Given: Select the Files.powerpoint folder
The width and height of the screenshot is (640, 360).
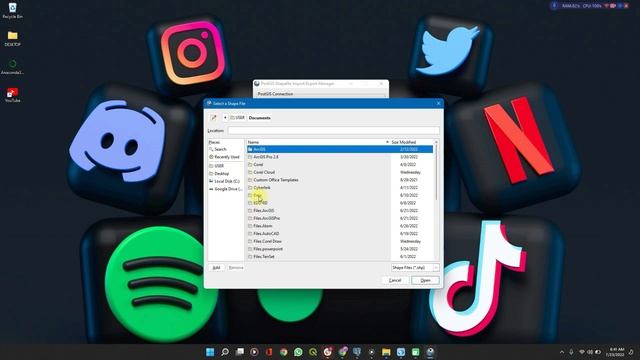Looking at the screenshot, I should [340, 249].
